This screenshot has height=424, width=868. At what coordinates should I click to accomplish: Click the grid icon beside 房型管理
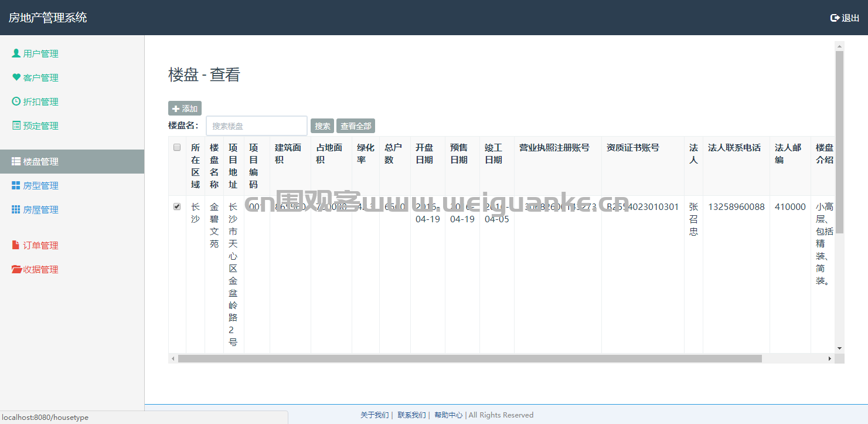tap(16, 185)
